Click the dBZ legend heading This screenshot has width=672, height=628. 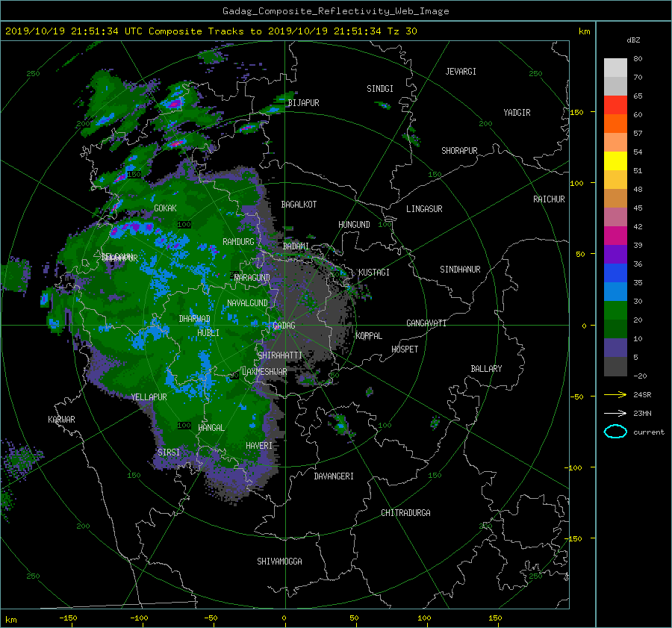(633, 40)
